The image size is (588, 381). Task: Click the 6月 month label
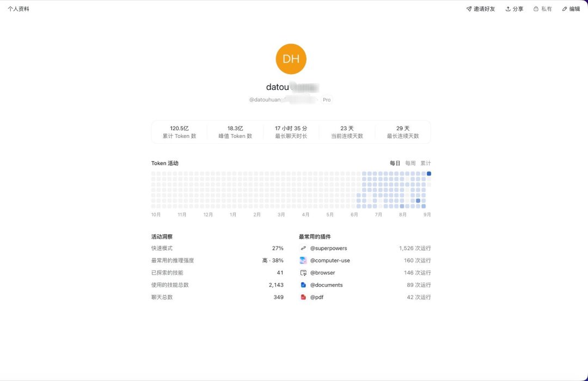tap(354, 215)
